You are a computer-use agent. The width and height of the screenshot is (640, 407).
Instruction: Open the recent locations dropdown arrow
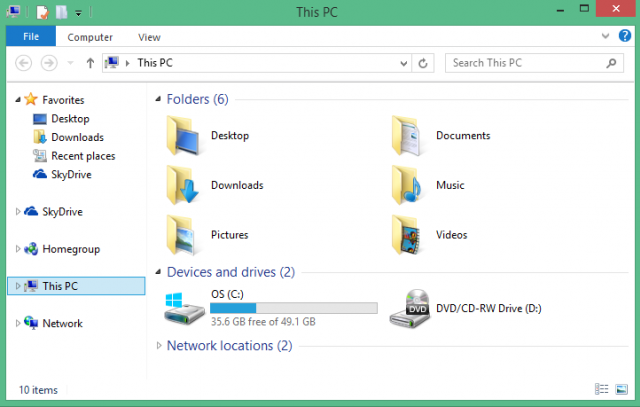(70, 63)
